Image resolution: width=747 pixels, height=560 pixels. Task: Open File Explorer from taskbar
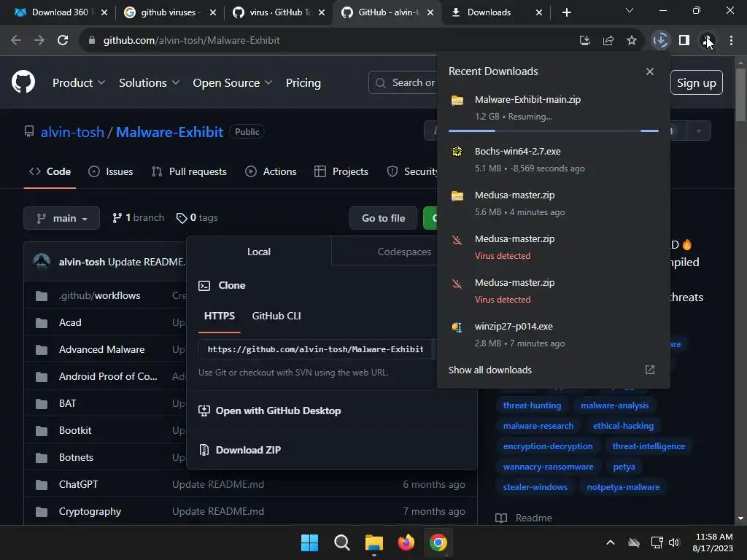coord(374,542)
